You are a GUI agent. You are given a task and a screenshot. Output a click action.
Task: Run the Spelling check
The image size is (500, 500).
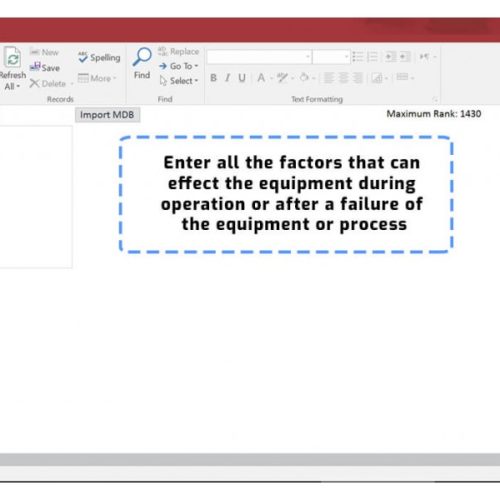pyautogui.click(x=99, y=57)
